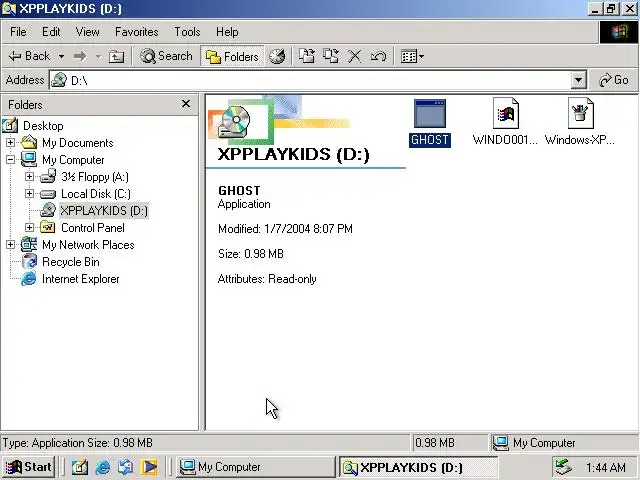
Task: Select Recycle Bin in the tree
Action: (71, 262)
